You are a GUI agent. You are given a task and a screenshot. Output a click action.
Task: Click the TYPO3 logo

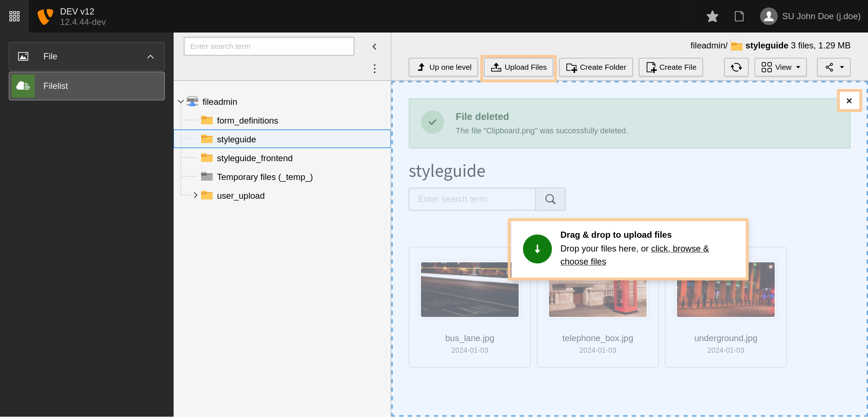pyautogui.click(x=45, y=16)
